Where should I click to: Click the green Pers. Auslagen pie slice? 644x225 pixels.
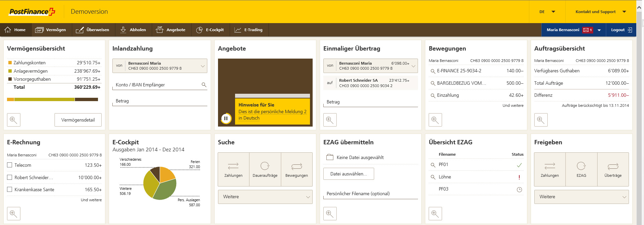[166, 190]
